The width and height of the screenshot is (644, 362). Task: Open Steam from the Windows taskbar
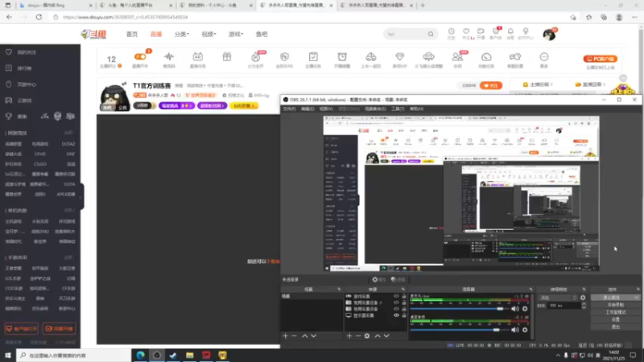(173, 355)
